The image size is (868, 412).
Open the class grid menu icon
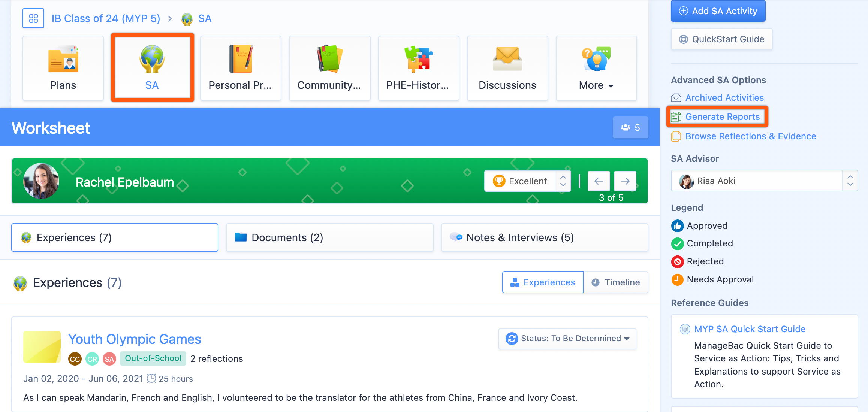point(33,18)
